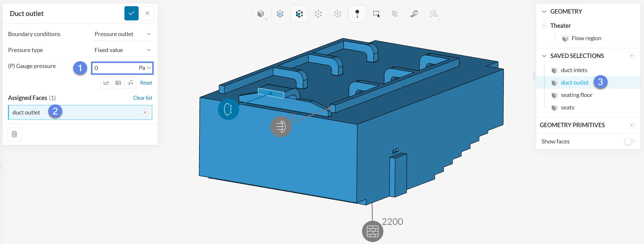Collapse the GEOMETRY section
The height and width of the screenshot is (244, 644).
pos(544,12)
